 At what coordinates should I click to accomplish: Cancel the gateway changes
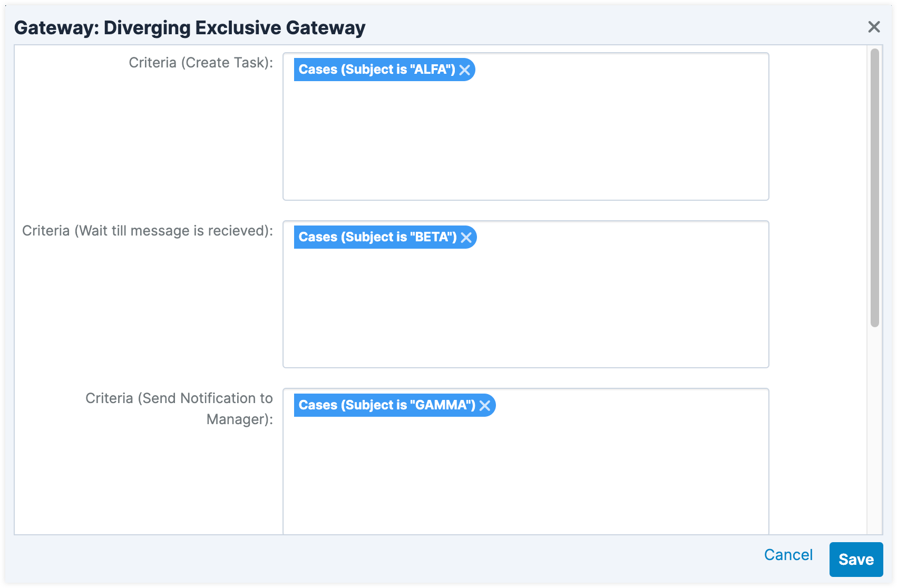coord(788,555)
